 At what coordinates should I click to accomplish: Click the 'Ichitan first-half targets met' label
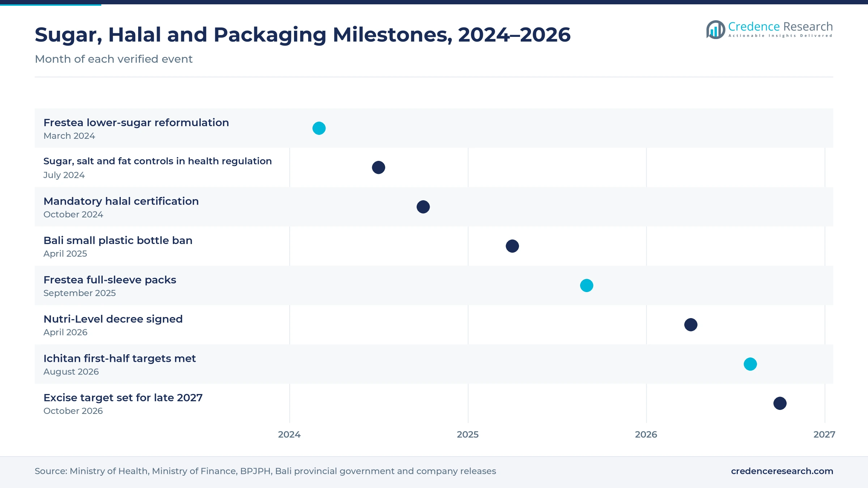119,359
